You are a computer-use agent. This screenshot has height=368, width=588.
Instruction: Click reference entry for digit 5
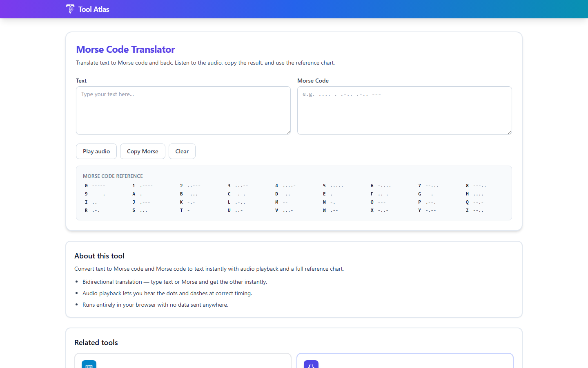[333, 186]
